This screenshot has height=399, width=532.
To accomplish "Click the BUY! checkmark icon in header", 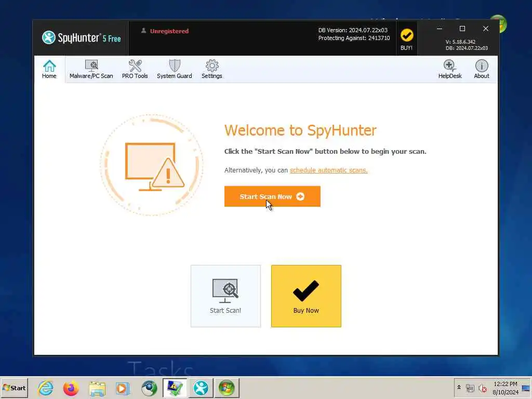I will point(406,35).
